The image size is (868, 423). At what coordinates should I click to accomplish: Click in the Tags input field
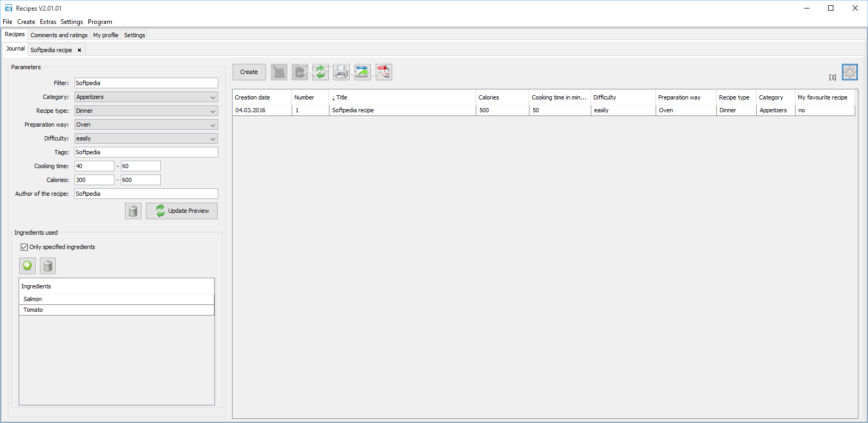[x=146, y=152]
